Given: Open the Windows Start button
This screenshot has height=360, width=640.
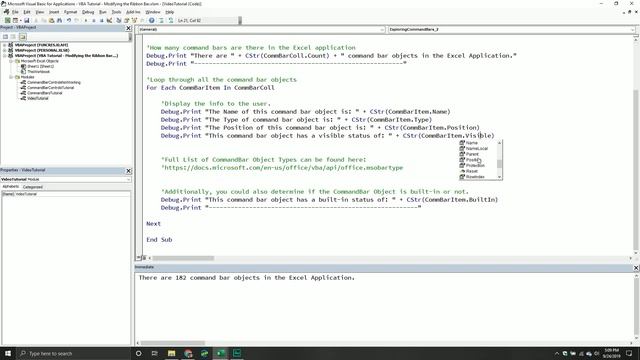Looking at the screenshot, I should [8, 353].
